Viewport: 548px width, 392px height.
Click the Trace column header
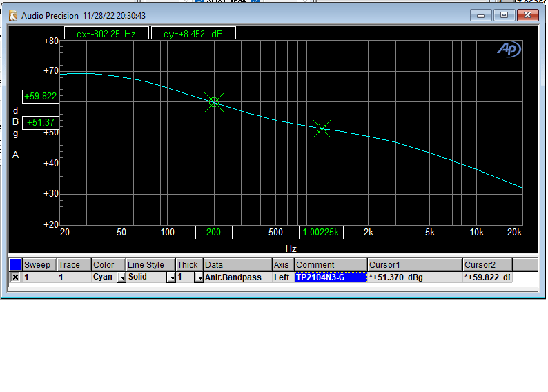[74, 265]
